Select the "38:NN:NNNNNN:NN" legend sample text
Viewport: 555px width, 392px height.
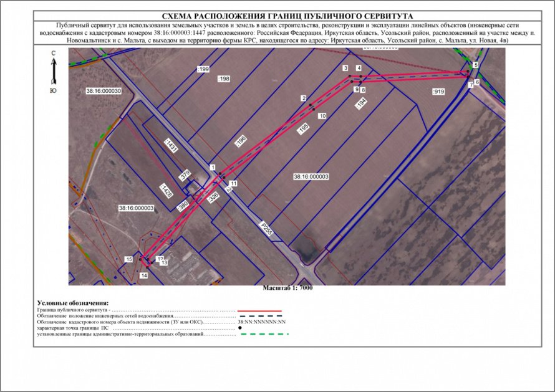[261, 322]
